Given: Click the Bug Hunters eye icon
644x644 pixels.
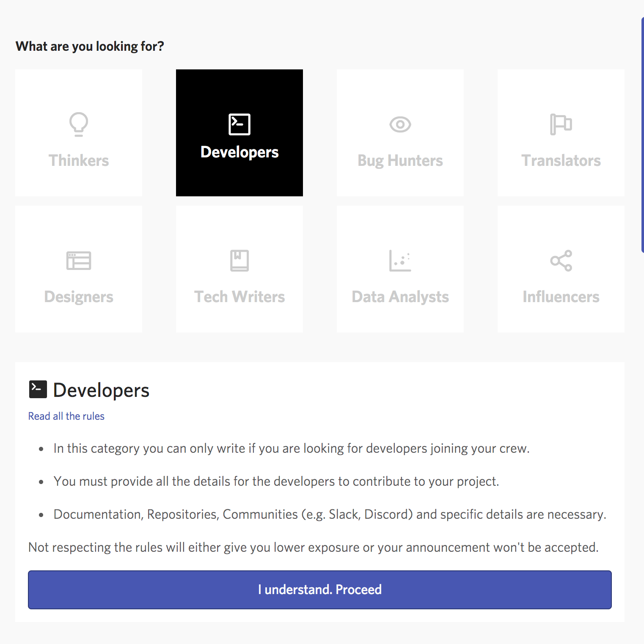Looking at the screenshot, I should [400, 124].
